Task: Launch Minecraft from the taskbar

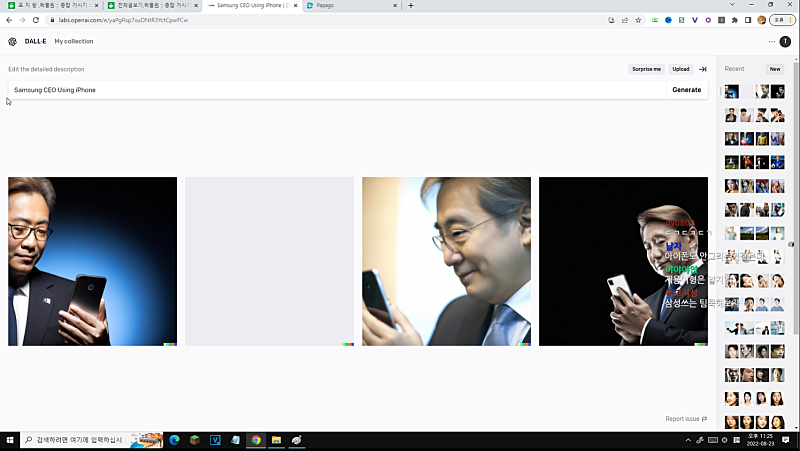Action: [x=195, y=440]
